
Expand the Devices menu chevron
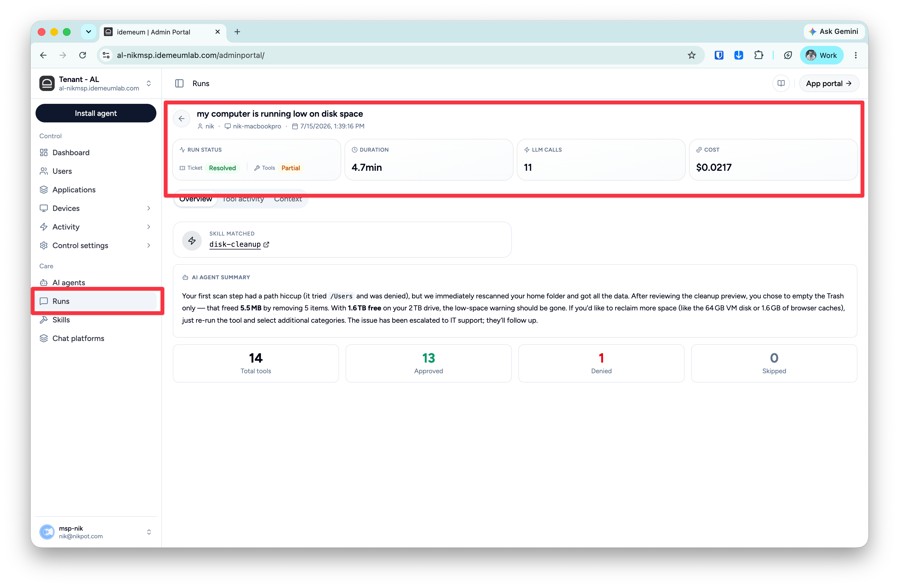148,208
